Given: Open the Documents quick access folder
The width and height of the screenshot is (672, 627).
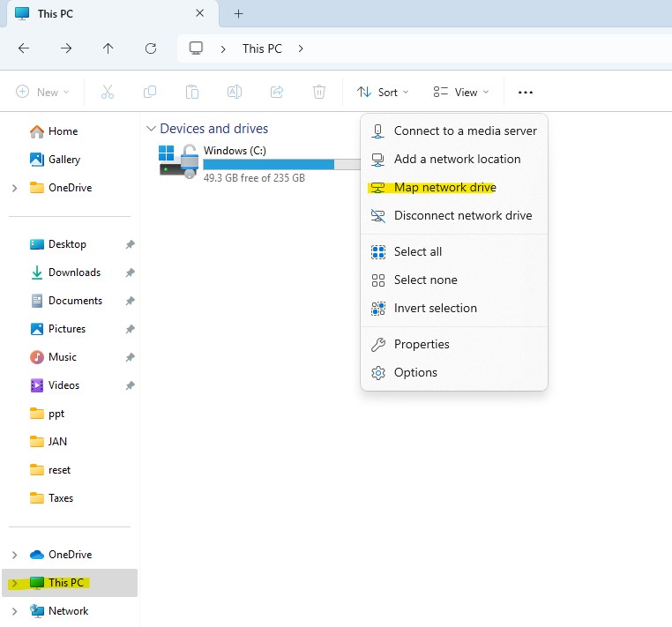Looking at the screenshot, I should tap(66, 301).
